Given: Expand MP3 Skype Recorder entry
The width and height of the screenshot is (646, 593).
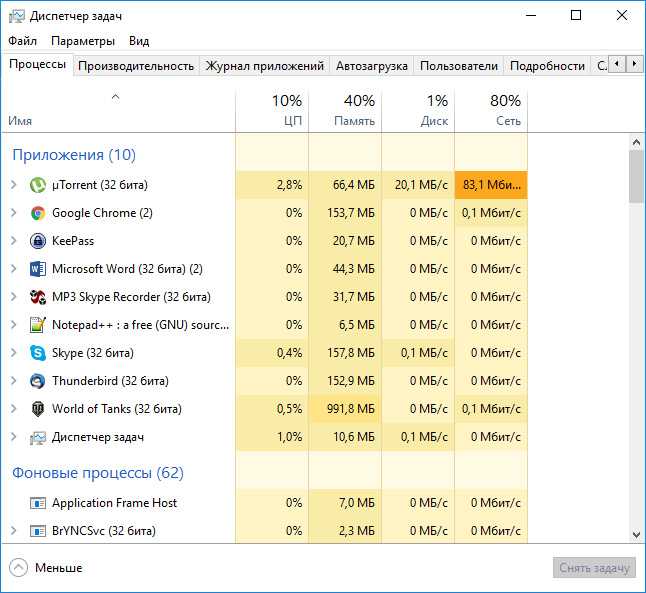Looking at the screenshot, I should pyautogui.click(x=14, y=297).
